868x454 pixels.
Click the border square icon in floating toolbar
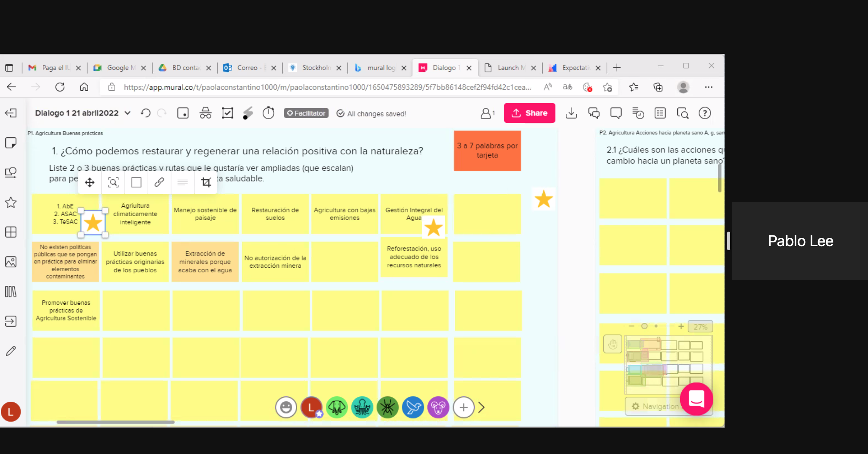(x=136, y=182)
